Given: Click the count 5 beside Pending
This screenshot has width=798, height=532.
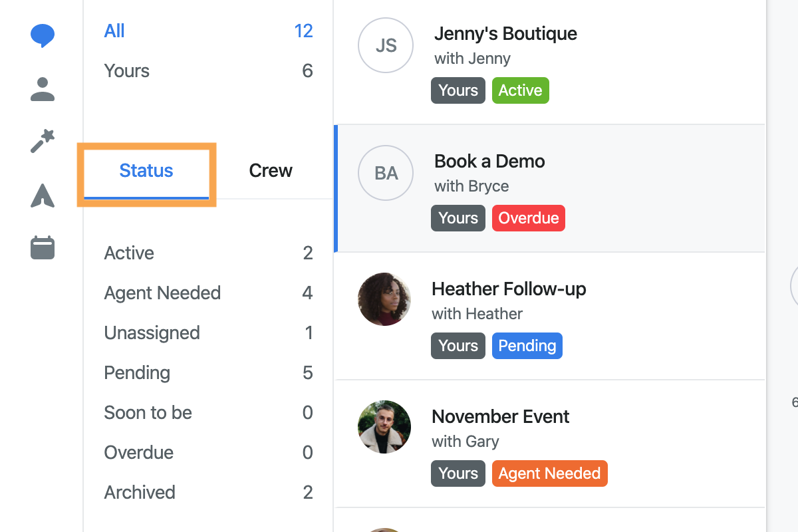Looking at the screenshot, I should click(307, 373).
